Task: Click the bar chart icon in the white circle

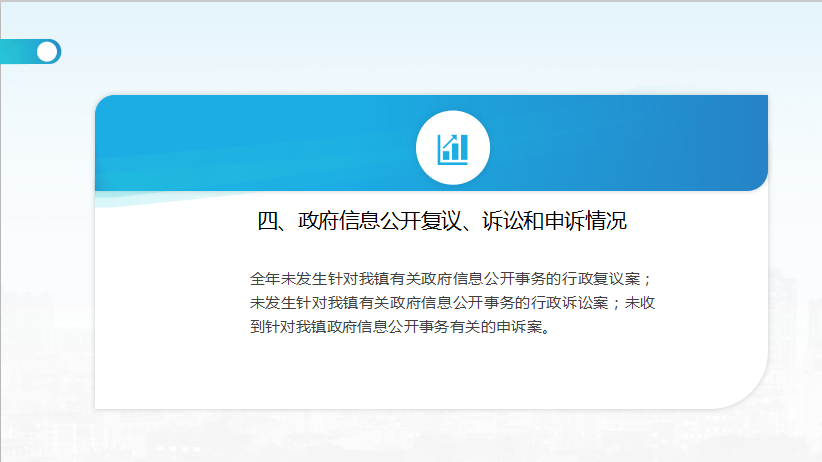Action: click(x=453, y=148)
